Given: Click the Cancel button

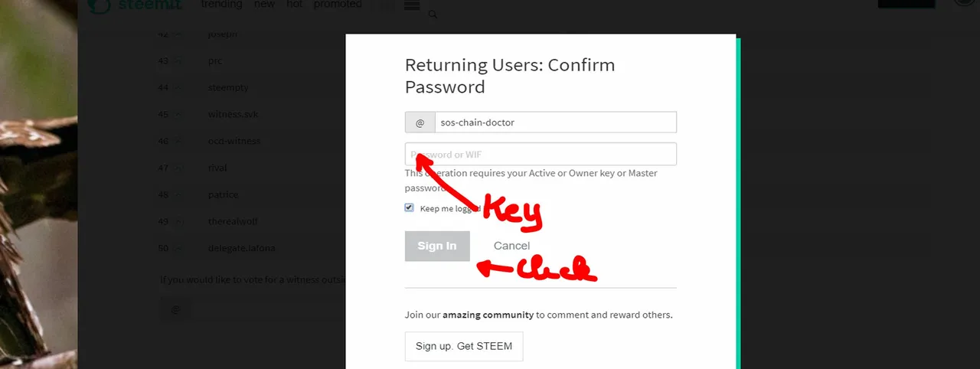Looking at the screenshot, I should pos(511,246).
